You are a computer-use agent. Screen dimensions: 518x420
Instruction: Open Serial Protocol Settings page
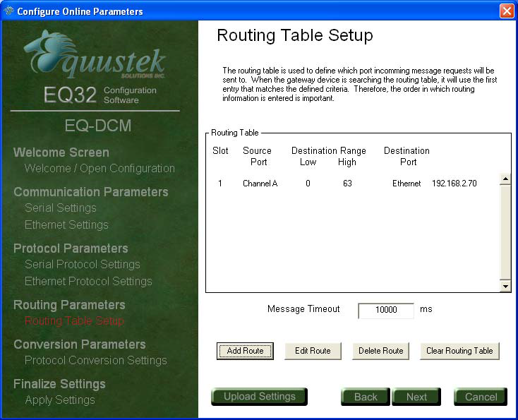point(83,265)
